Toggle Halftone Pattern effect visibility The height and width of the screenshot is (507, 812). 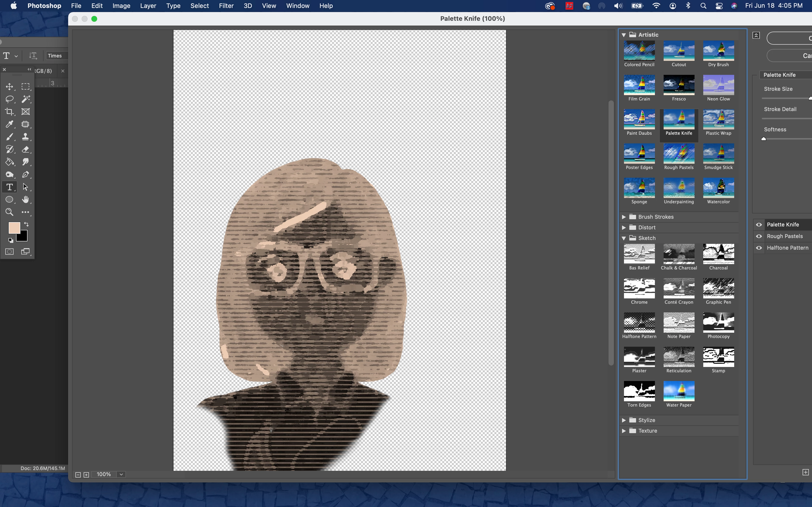click(x=759, y=248)
